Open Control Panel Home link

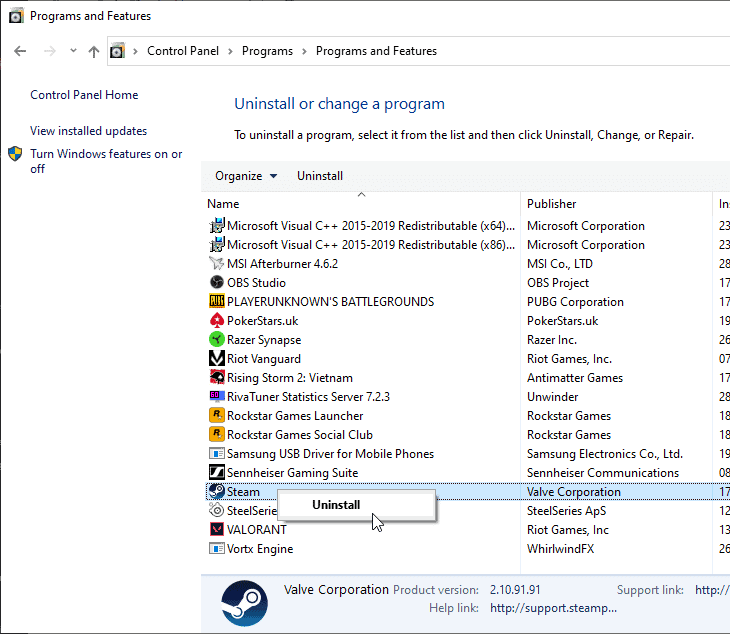click(x=84, y=95)
